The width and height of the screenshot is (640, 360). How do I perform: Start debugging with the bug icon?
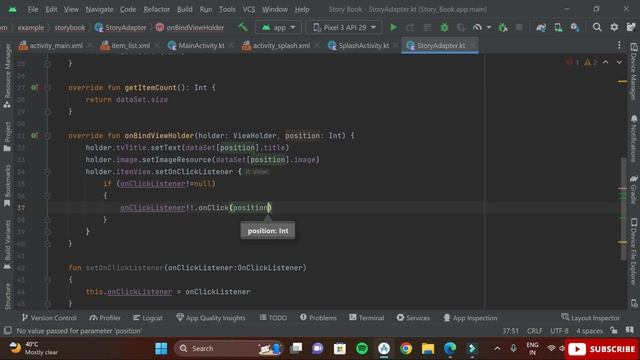pos(444,27)
